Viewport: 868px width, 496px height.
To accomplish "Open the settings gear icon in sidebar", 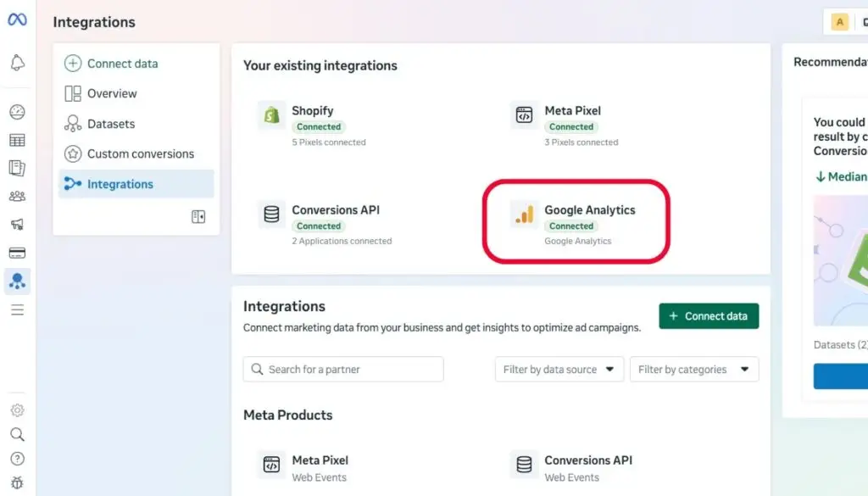I will tap(17, 410).
